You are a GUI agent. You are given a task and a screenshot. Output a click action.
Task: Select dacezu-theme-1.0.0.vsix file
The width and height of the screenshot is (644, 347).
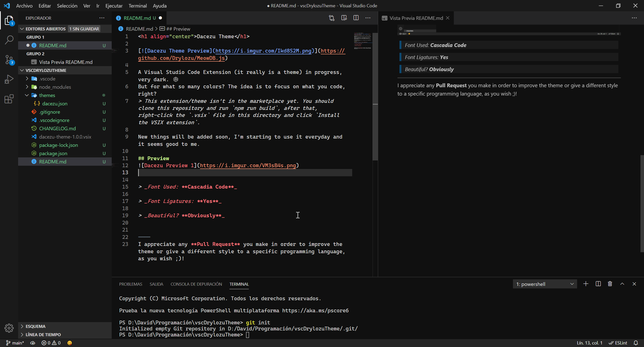[65, 137]
